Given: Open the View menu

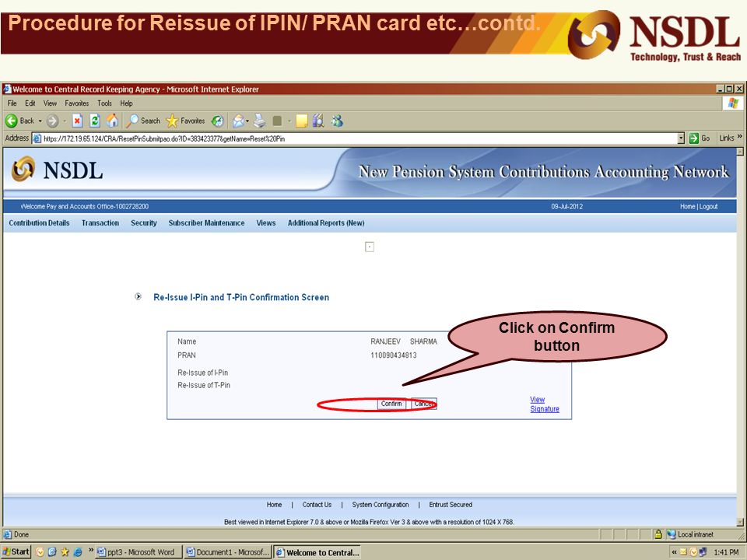Looking at the screenshot, I should tap(50, 103).
